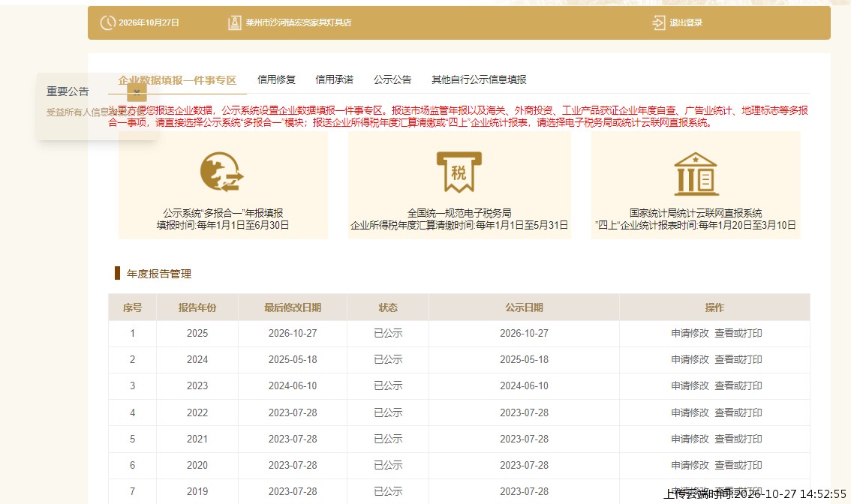Click the 公示日期 column header
This screenshot has height=504, width=851.
[x=524, y=307]
